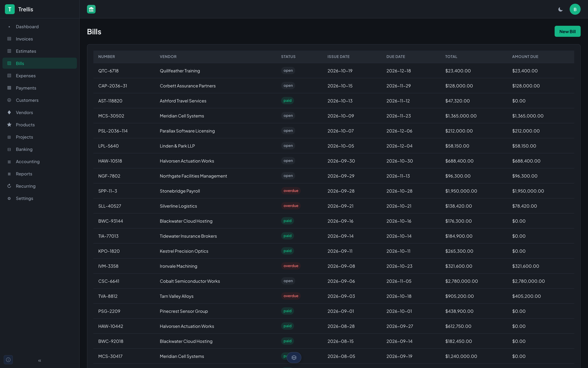Click the Payments sidebar icon

pos(9,88)
